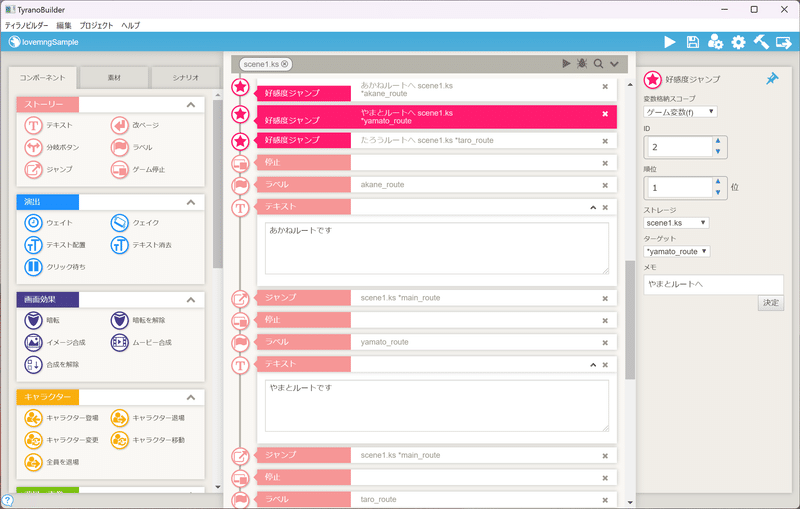Select the テキスト component icon
The width and height of the screenshot is (800, 509).
33,125
